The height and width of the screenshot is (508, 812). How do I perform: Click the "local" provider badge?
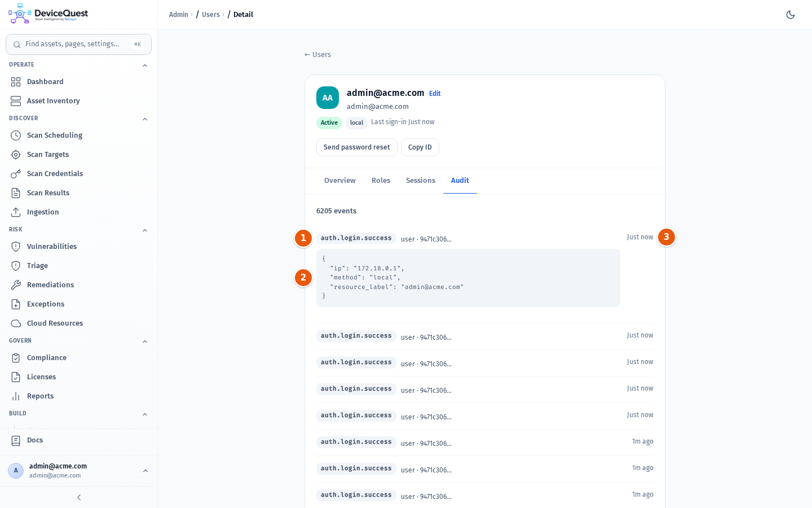pyautogui.click(x=356, y=122)
